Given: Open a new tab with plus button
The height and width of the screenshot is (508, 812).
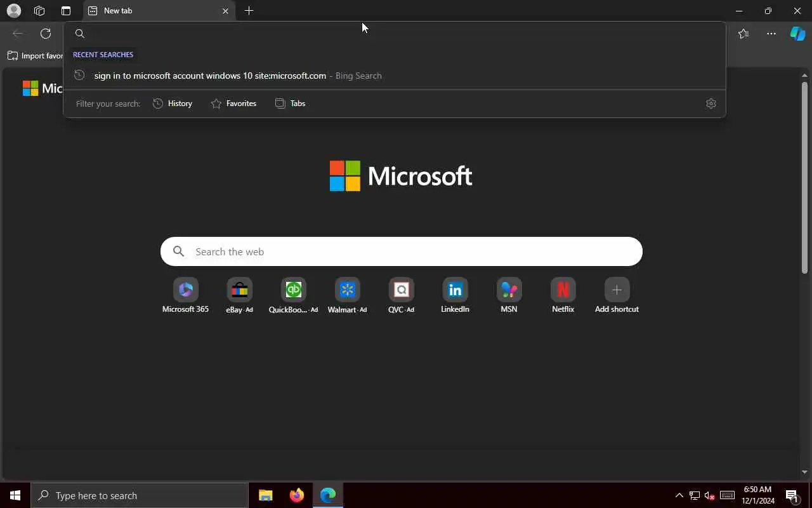Looking at the screenshot, I should 249,11.
